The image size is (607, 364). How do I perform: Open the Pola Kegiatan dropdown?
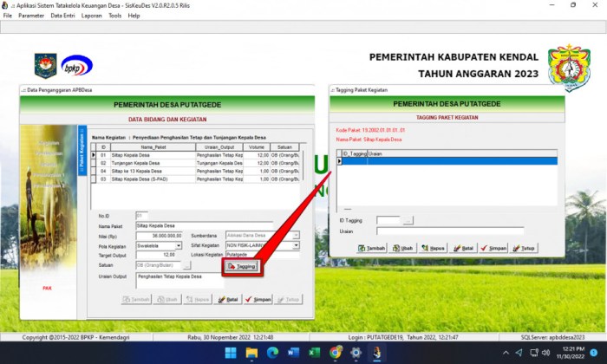[179, 245]
